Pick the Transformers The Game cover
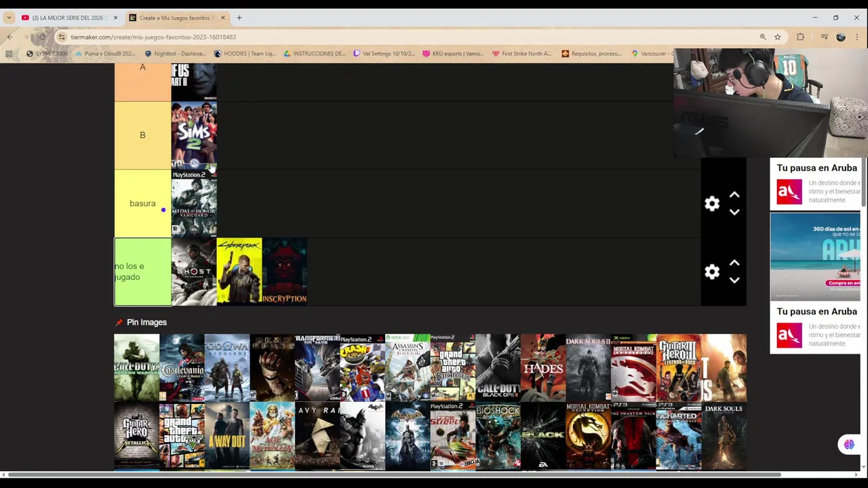The image size is (868, 488). coord(317,368)
